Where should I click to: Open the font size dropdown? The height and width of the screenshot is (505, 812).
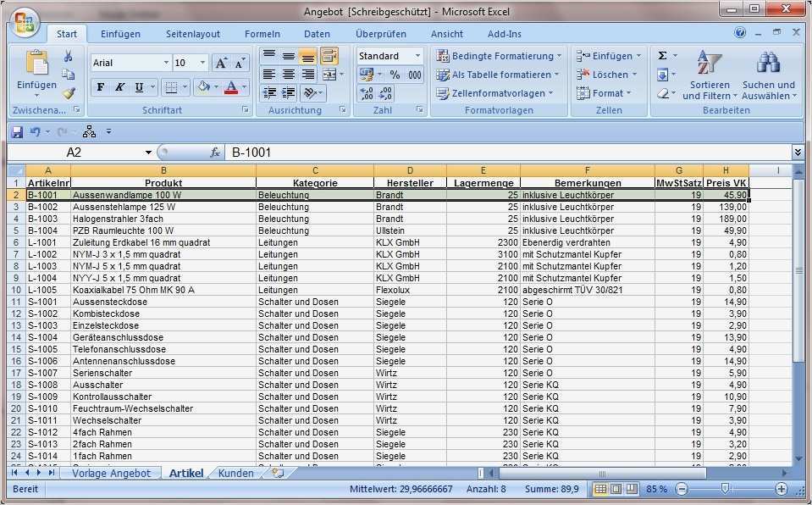point(202,63)
